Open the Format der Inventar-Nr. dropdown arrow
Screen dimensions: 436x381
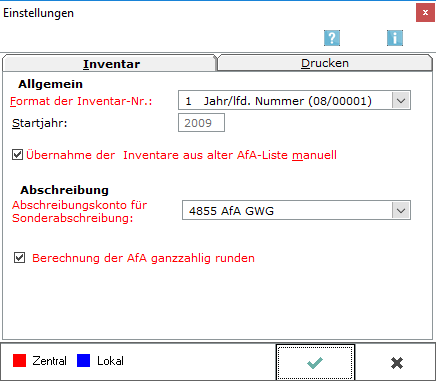coord(401,100)
